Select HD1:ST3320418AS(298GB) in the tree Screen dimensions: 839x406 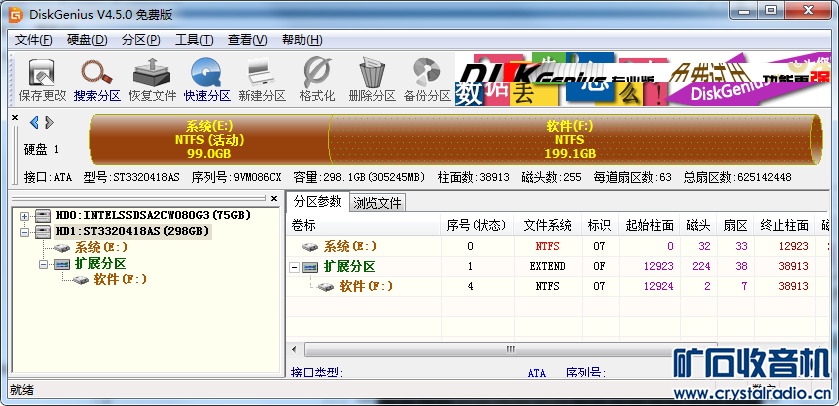point(132,232)
